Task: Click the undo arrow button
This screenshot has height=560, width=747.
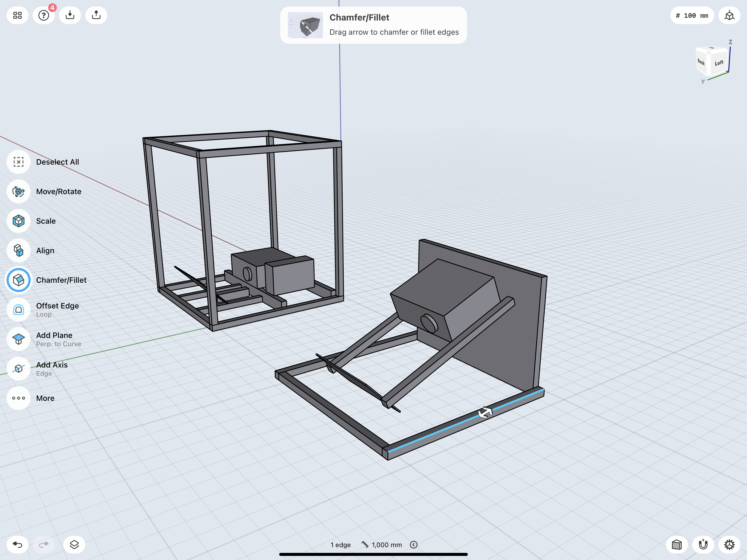Action: (17, 544)
